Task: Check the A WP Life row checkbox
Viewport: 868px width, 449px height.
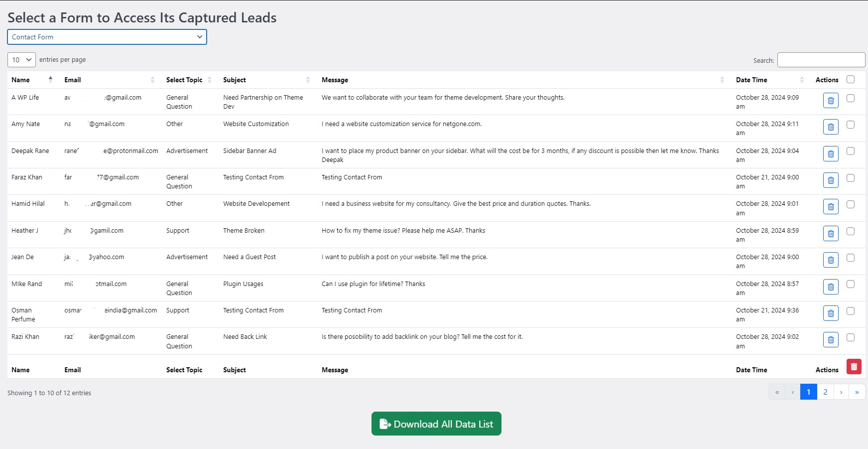Action: click(851, 98)
